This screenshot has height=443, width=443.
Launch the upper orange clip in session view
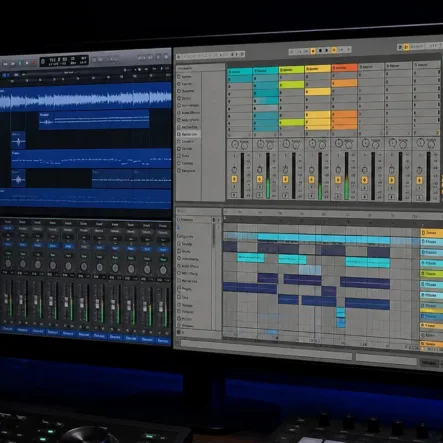click(x=345, y=83)
